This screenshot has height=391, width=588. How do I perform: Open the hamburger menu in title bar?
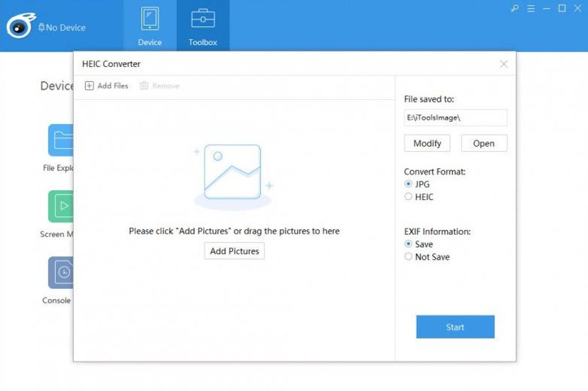[531, 9]
